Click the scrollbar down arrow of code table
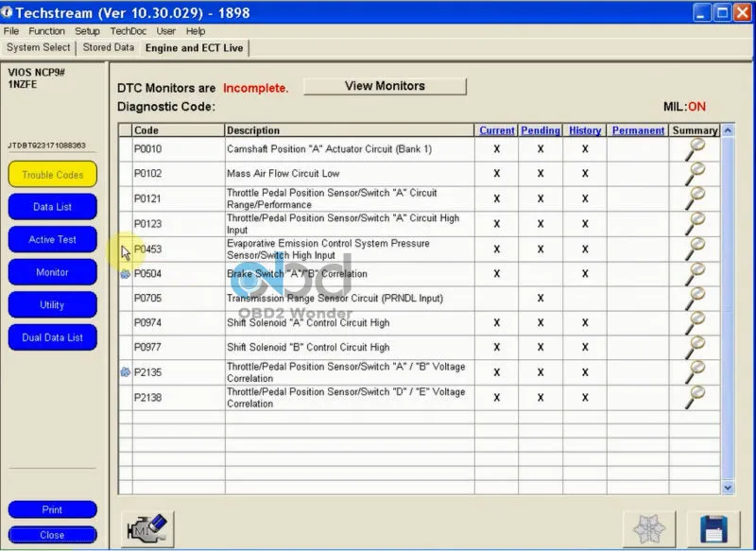Screen dimensions: 756x551 tap(728, 488)
